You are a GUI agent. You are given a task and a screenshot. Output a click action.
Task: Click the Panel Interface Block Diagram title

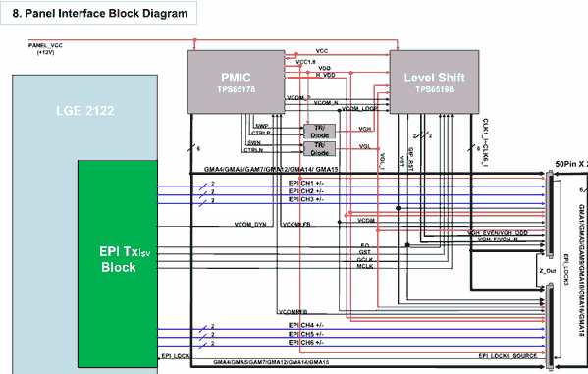click(x=100, y=13)
